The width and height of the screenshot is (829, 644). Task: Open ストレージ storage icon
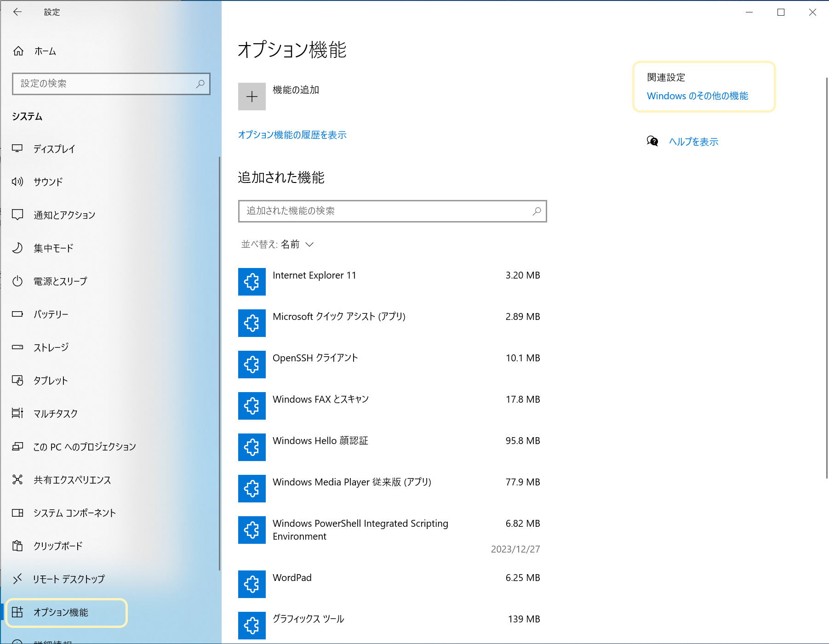point(17,347)
